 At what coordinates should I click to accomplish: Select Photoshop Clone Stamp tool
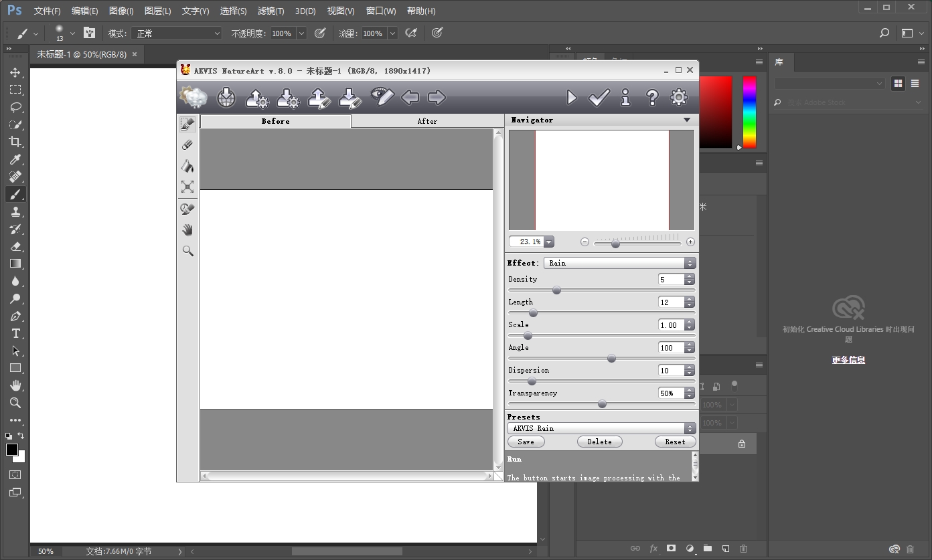(15, 211)
